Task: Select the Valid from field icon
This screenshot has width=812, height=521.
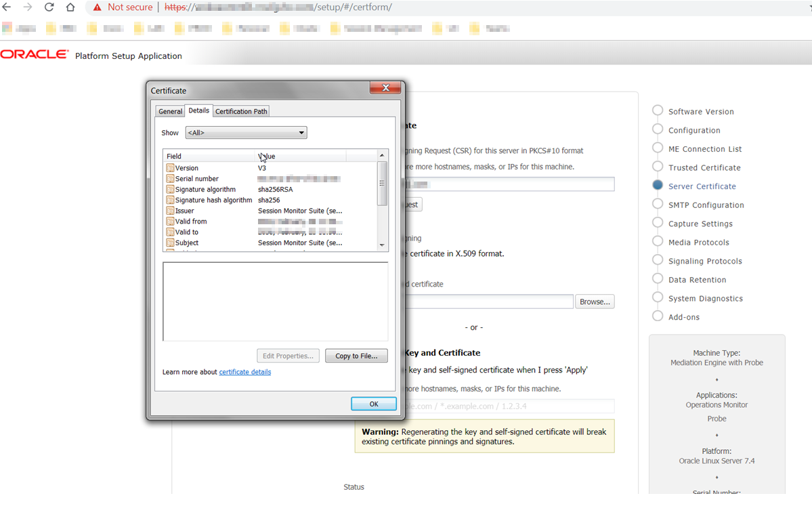Action: [170, 221]
